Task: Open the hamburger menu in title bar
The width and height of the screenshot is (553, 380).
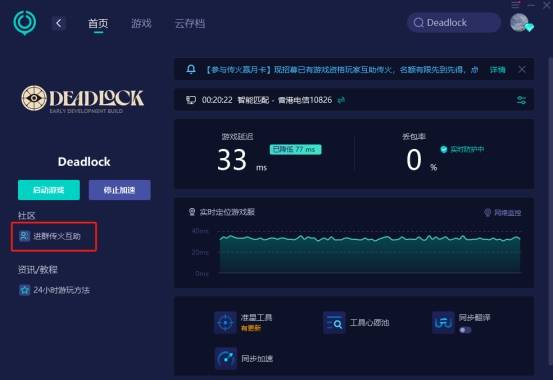Action: coord(516,5)
